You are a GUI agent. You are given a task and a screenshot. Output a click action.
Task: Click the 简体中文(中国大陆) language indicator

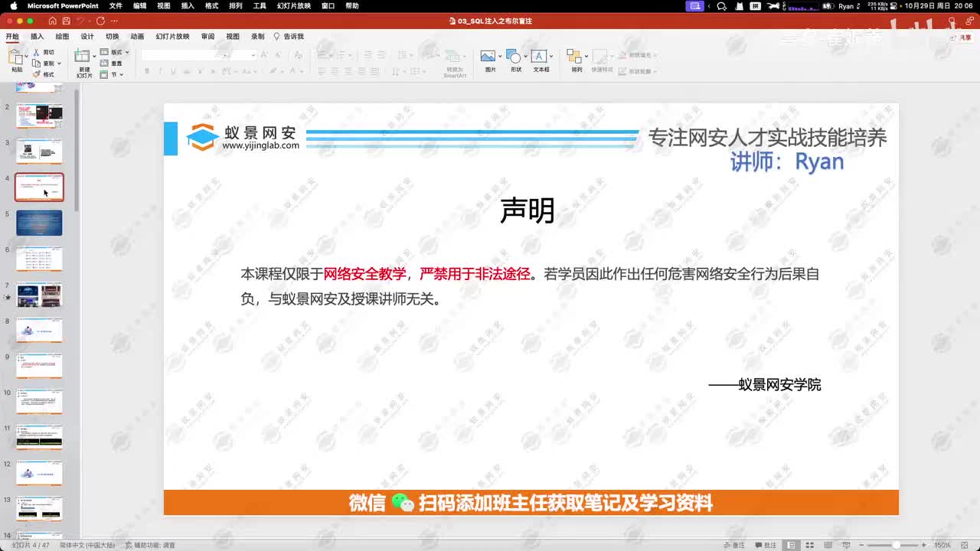coord(87,545)
